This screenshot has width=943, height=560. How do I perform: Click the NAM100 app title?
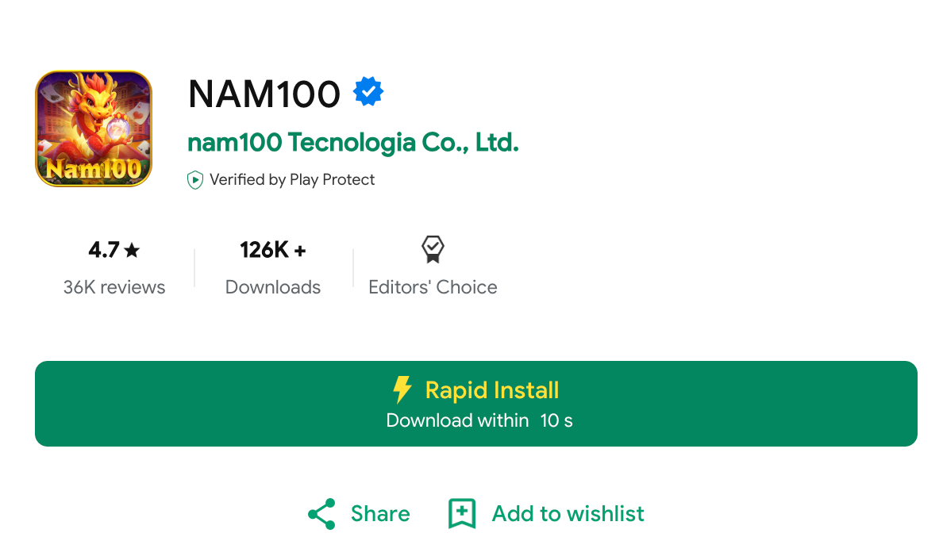click(x=264, y=94)
